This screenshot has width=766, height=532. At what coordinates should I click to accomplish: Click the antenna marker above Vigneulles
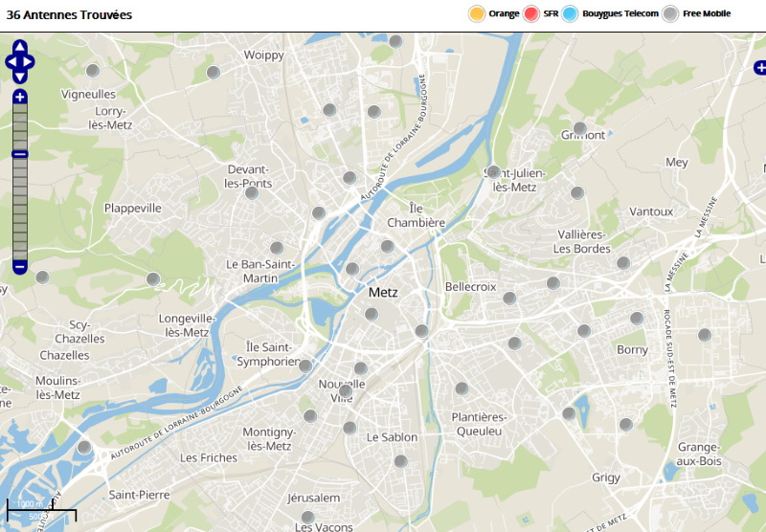[93, 71]
